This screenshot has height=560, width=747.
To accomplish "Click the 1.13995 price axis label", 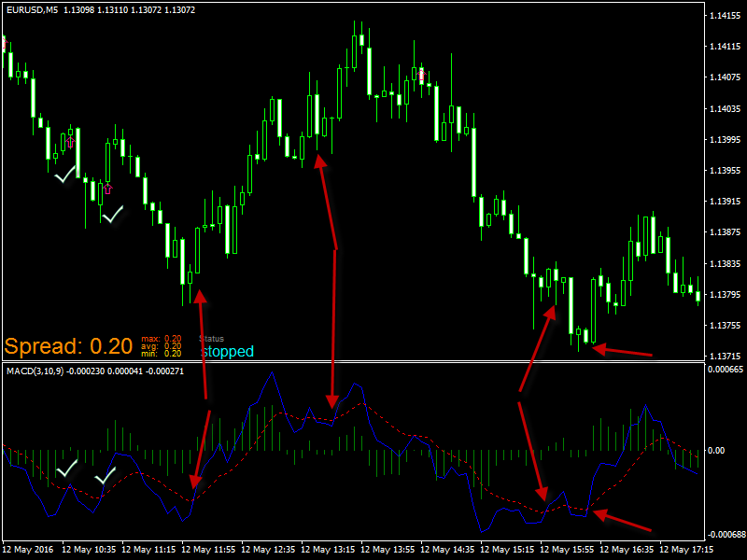I will point(726,140).
